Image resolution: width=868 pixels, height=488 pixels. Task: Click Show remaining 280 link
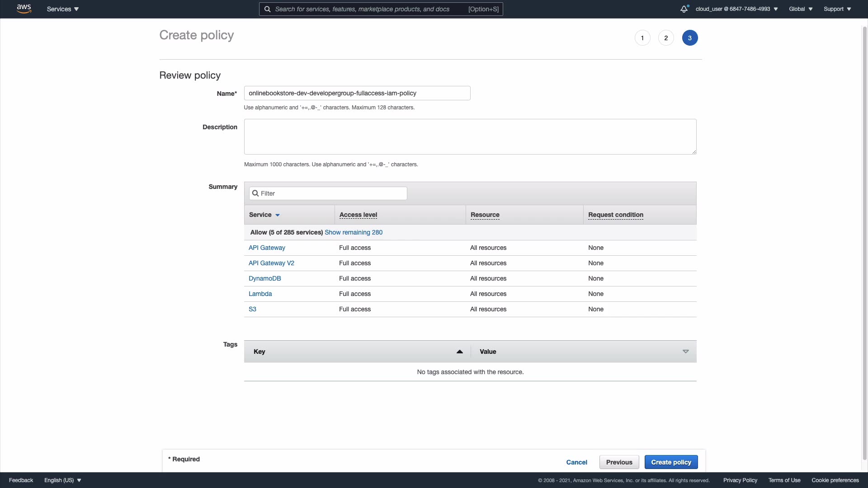[x=354, y=232]
